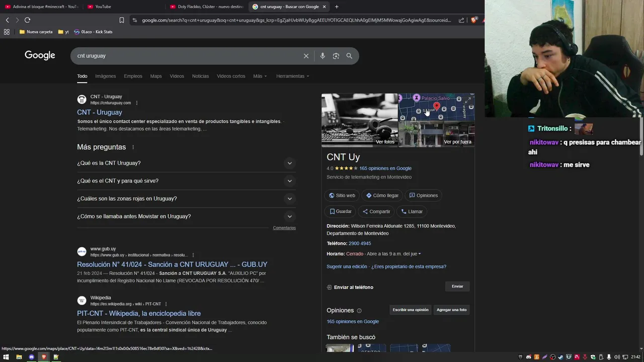Select the Videos cortos search filter
Viewport: 644px width, 362px height.
(x=231, y=76)
